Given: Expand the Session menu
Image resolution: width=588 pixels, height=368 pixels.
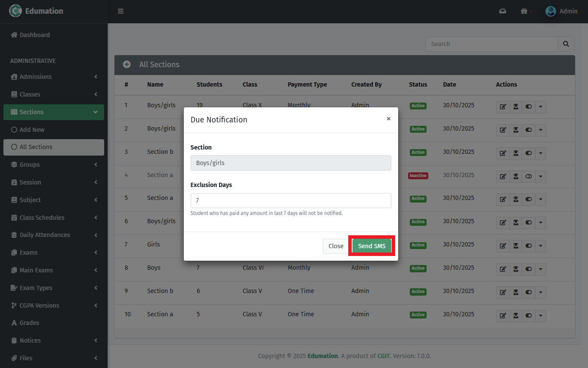Looking at the screenshot, I should (54, 182).
